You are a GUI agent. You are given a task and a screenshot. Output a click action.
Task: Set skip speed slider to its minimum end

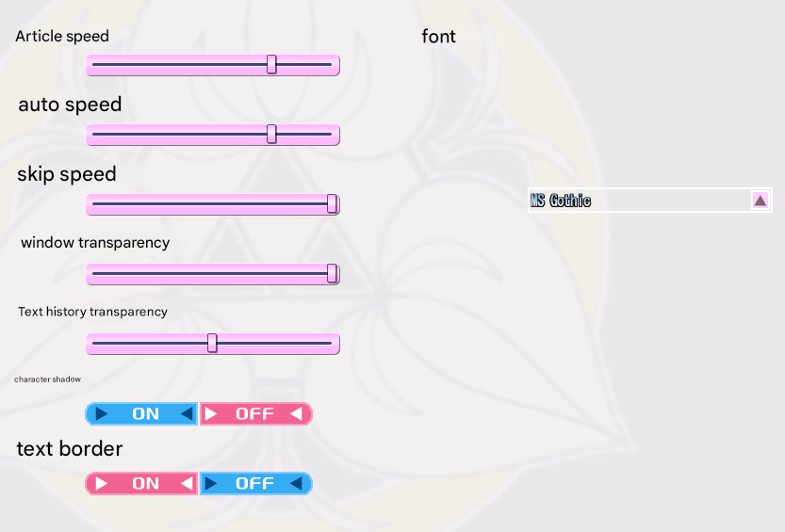pos(93,203)
